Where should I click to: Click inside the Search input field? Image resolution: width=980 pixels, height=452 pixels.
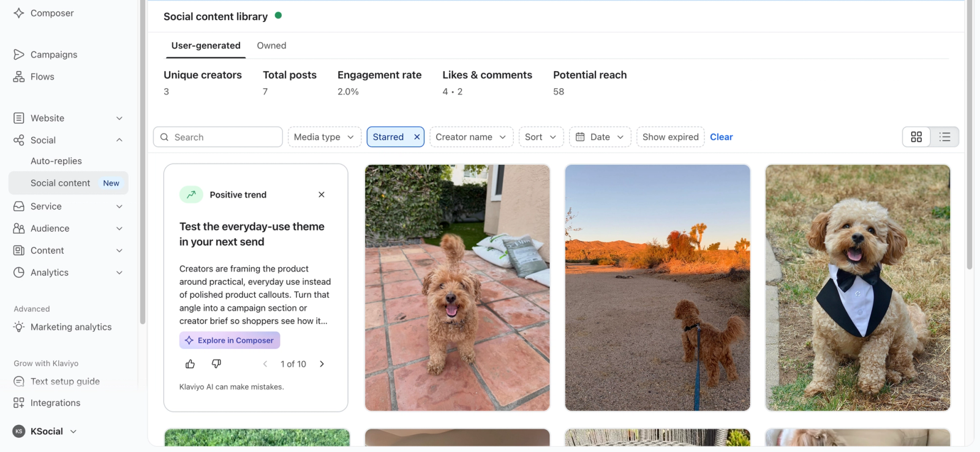[x=218, y=137]
